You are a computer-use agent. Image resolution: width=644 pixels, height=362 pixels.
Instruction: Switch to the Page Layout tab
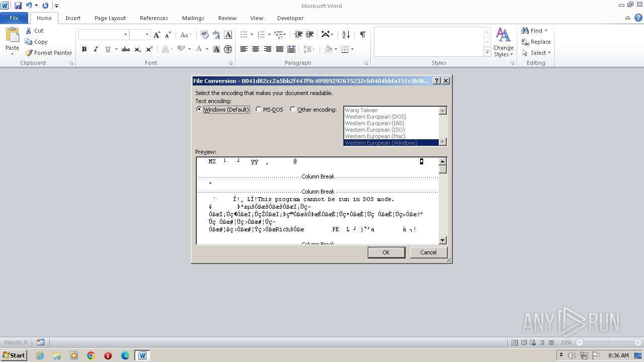click(x=110, y=18)
